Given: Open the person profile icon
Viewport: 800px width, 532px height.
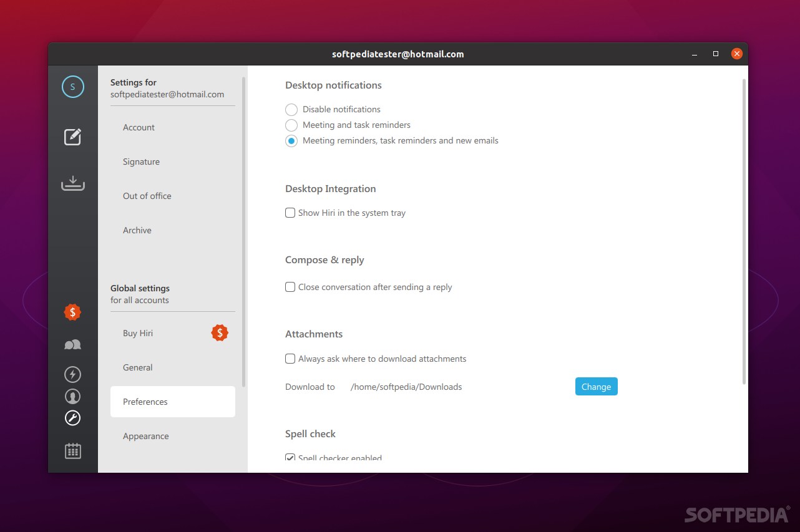Looking at the screenshot, I should pyautogui.click(x=72, y=396).
